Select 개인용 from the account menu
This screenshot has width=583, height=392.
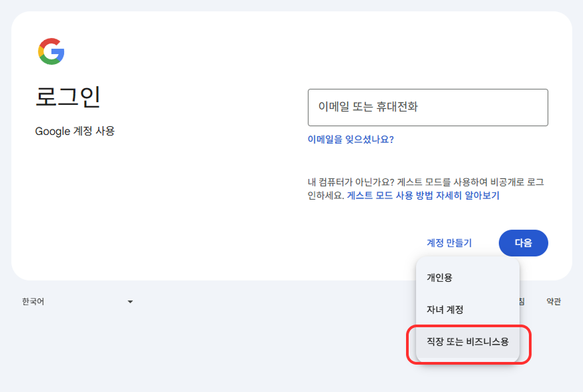click(x=467, y=277)
